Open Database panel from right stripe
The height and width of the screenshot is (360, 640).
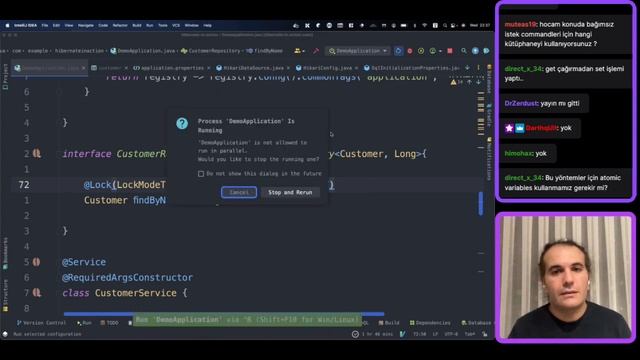489,78
